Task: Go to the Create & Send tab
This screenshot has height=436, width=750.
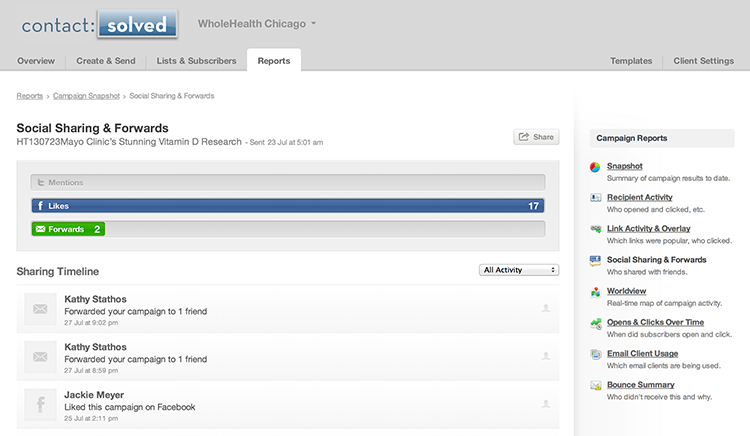Action: coord(105,61)
